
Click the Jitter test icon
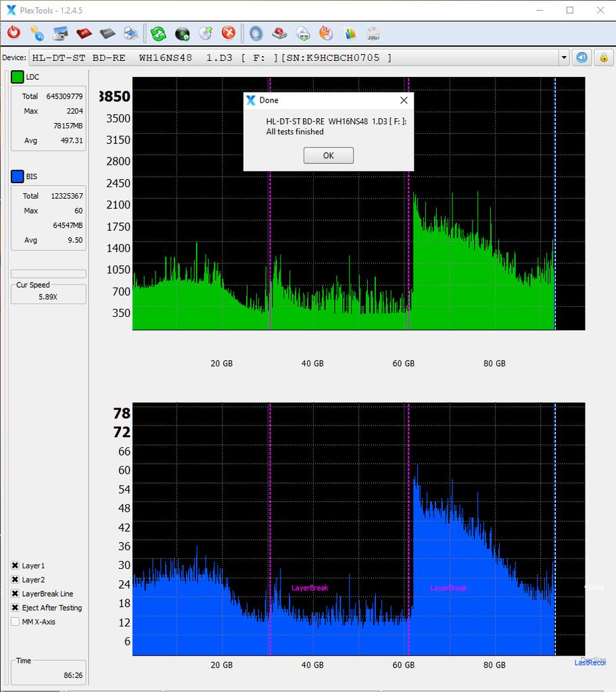click(373, 34)
